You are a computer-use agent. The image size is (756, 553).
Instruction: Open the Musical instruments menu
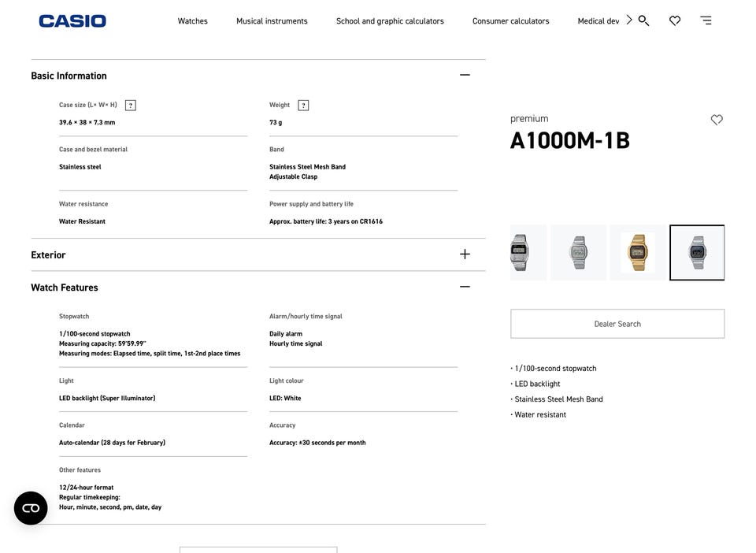[272, 21]
